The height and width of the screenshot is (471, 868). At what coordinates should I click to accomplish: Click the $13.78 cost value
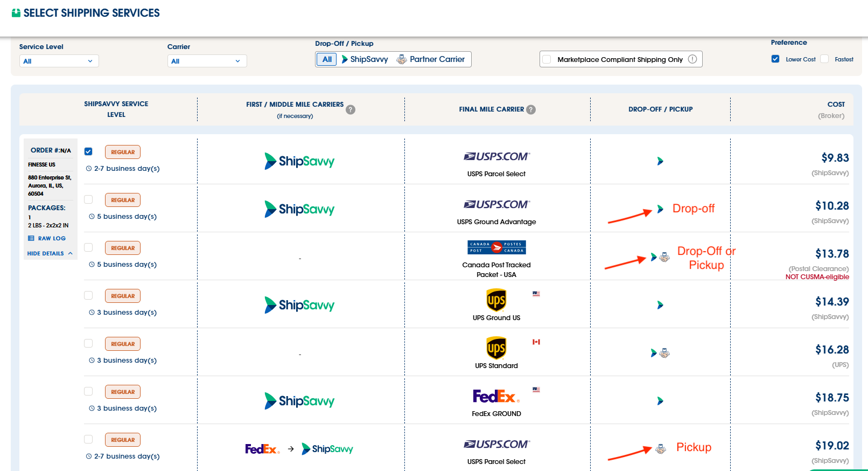pos(832,254)
